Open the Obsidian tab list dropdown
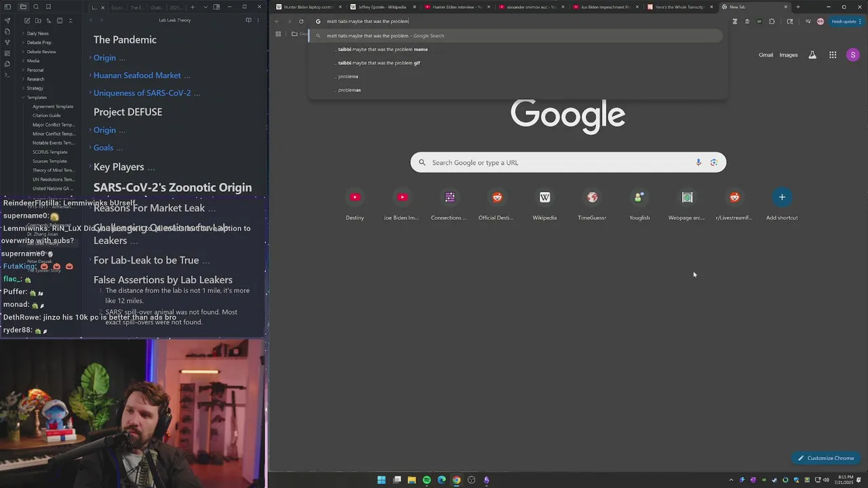 tap(205, 7)
